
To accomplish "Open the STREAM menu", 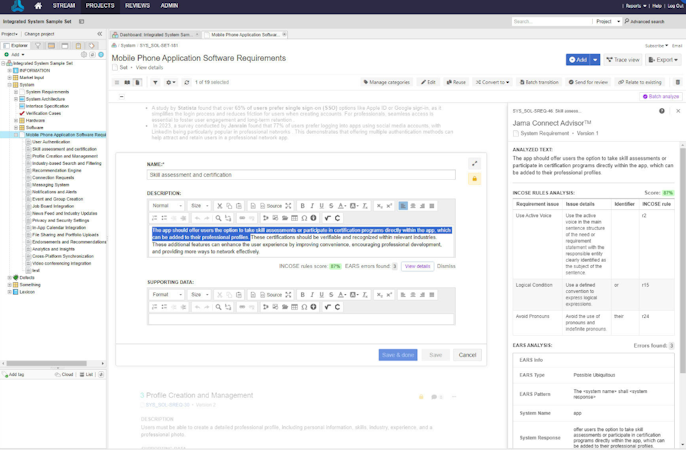I will (64, 6).
